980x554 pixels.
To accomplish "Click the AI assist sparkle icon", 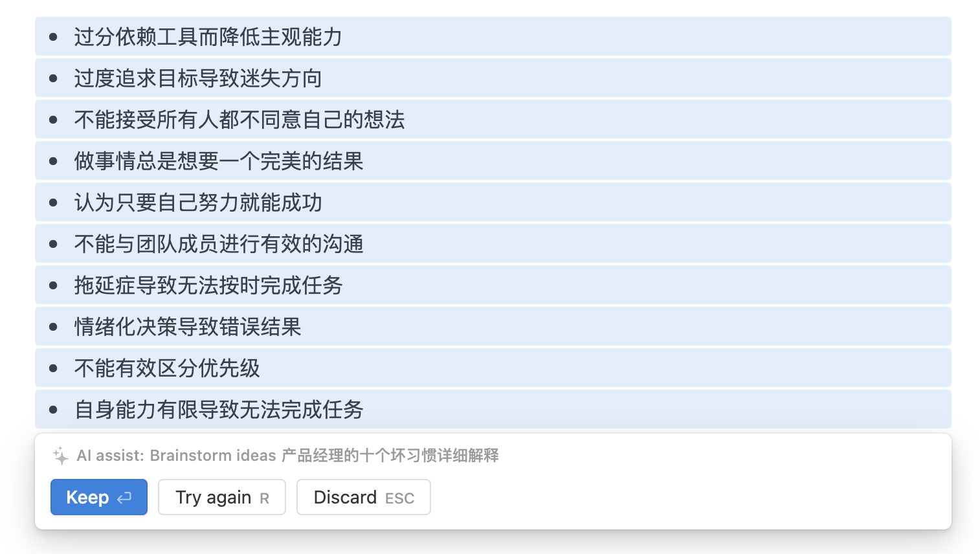I will click(60, 456).
